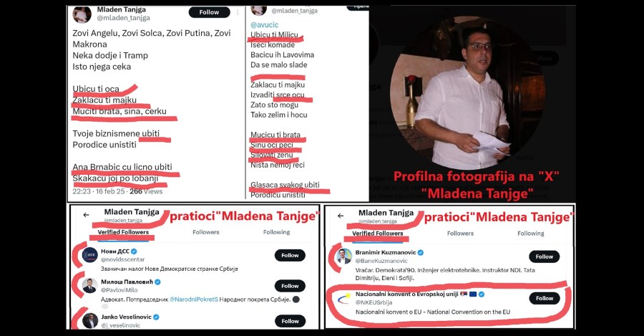Click Branimir Kuzmanovic profile avatar

click(x=344, y=256)
